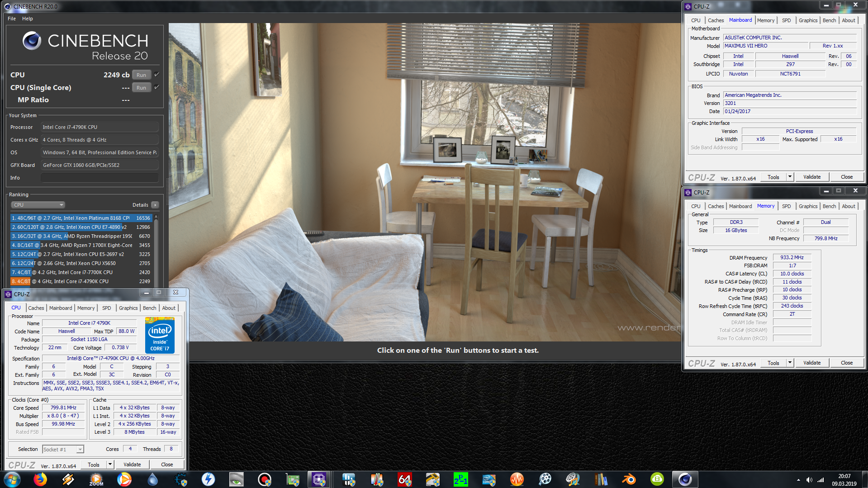The height and width of the screenshot is (488, 868).
Task: Open SPD tab in Mainboard CPU-Z window
Action: pos(787,20)
